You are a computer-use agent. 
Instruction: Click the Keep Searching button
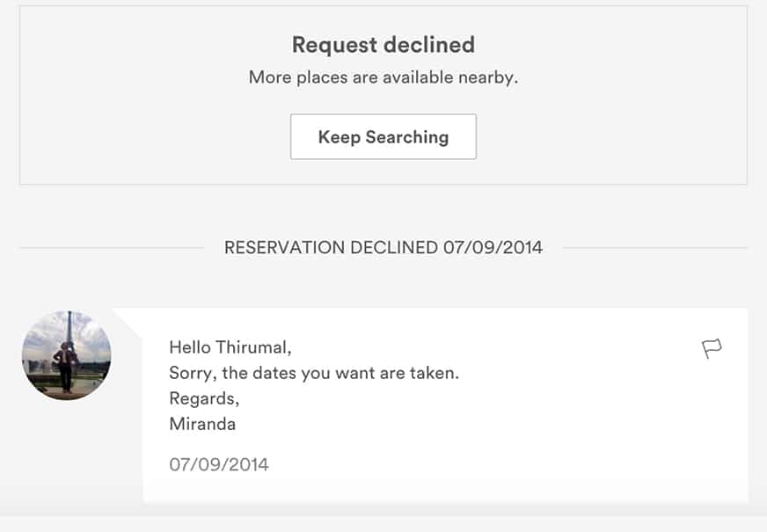tap(383, 136)
